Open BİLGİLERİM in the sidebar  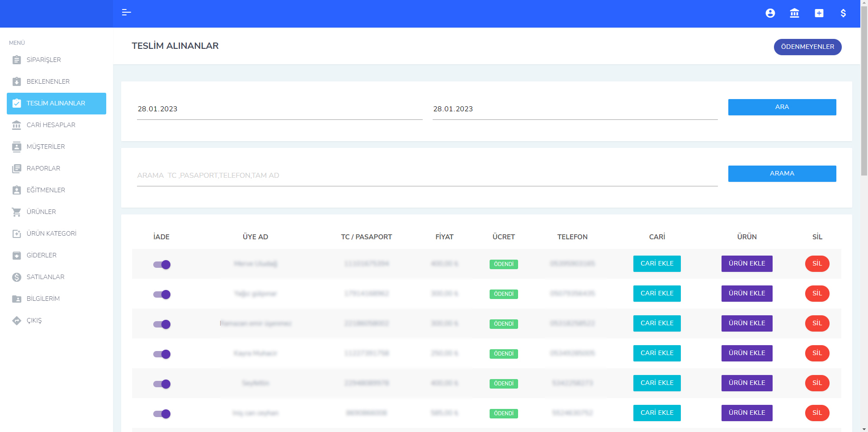57,299
